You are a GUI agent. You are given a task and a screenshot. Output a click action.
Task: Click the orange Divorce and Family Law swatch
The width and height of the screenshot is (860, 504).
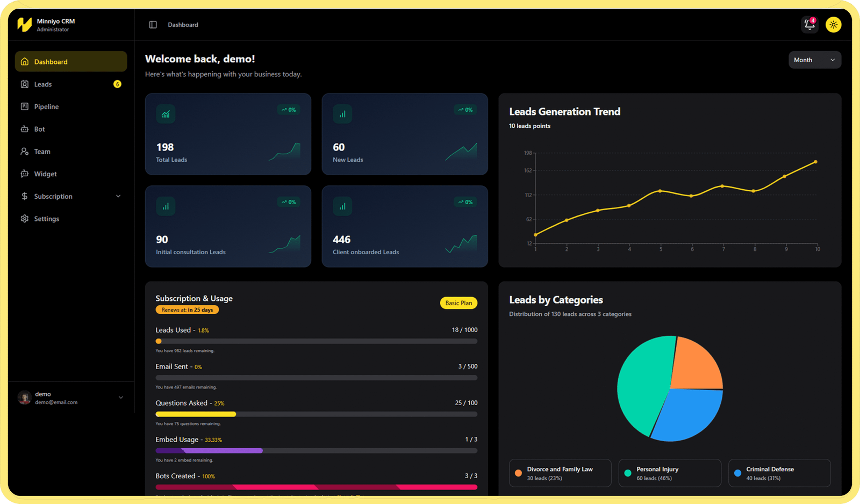518,473
